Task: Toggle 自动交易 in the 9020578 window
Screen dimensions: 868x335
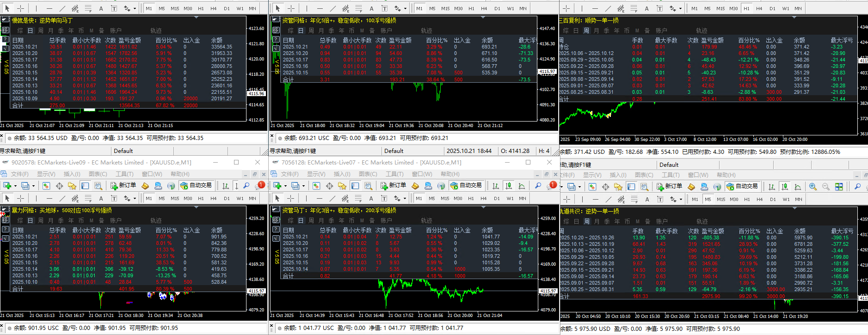Action: (197, 186)
